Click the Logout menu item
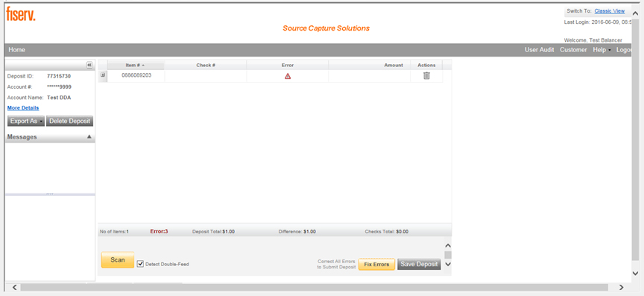Screen dimensions: 644x296 (x=623, y=50)
